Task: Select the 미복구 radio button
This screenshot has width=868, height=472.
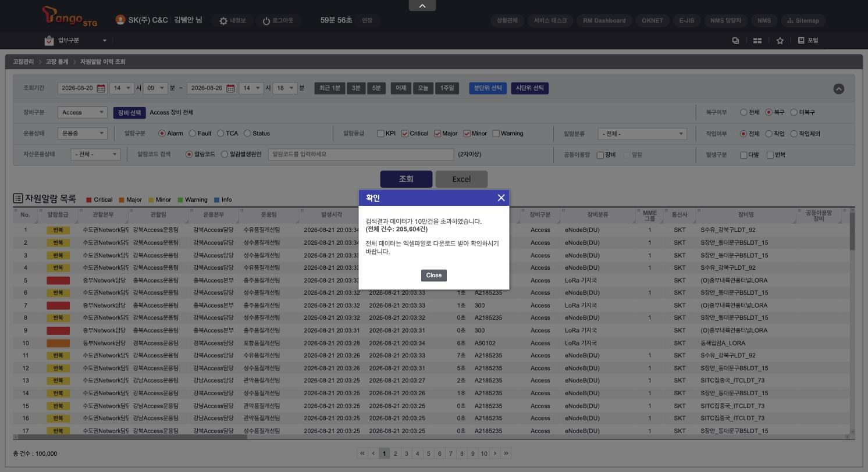Action: (794, 112)
